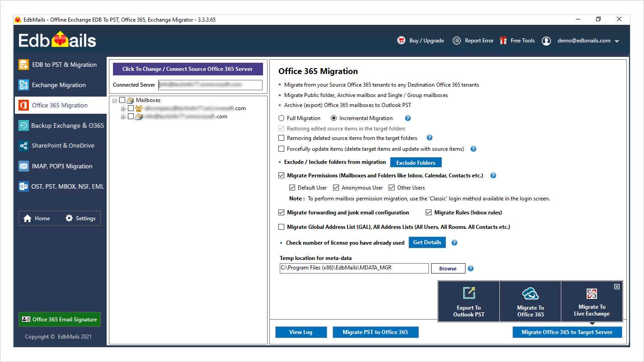
Task: Click Get Details button
Action: [x=427, y=242]
